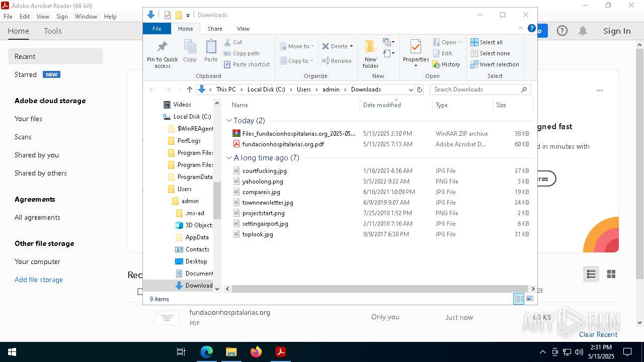The height and width of the screenshot is (362, 644).
Task: Click Pin to Quick access icon
Action: pos(162,54)
